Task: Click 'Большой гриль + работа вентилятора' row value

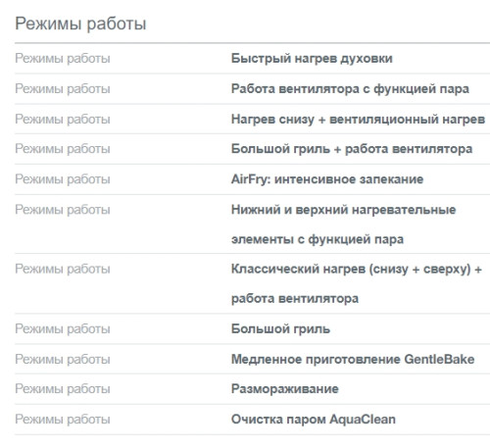Action: [x=352, y=149]
